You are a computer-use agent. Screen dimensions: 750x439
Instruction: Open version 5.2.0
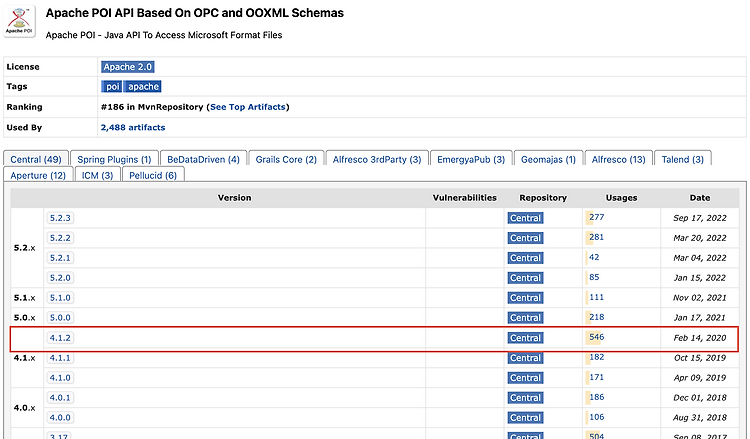pos(60,278)
